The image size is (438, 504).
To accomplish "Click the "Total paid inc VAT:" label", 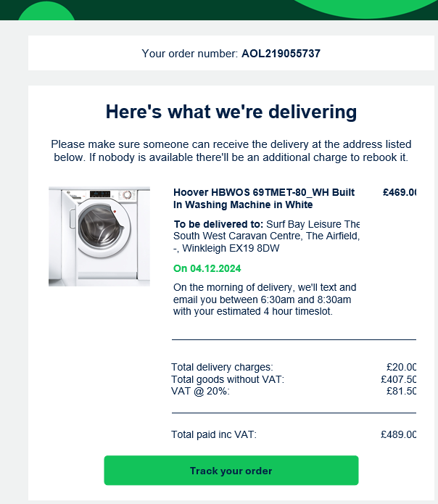I will [x=214, y=434].
